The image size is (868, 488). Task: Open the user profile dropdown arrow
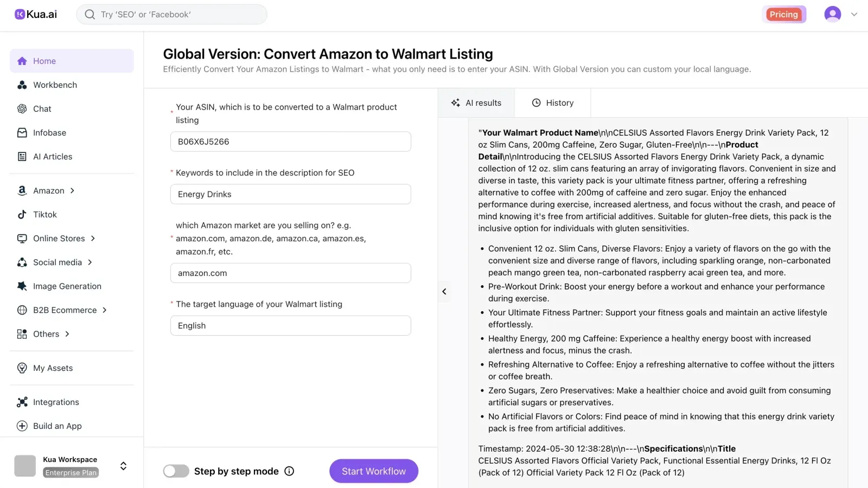(x=854, y=15)
